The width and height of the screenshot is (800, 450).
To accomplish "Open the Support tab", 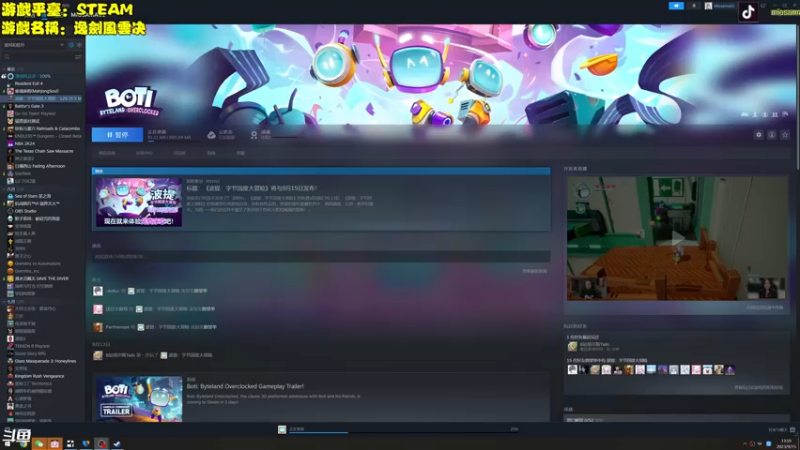I will point(240,153).
